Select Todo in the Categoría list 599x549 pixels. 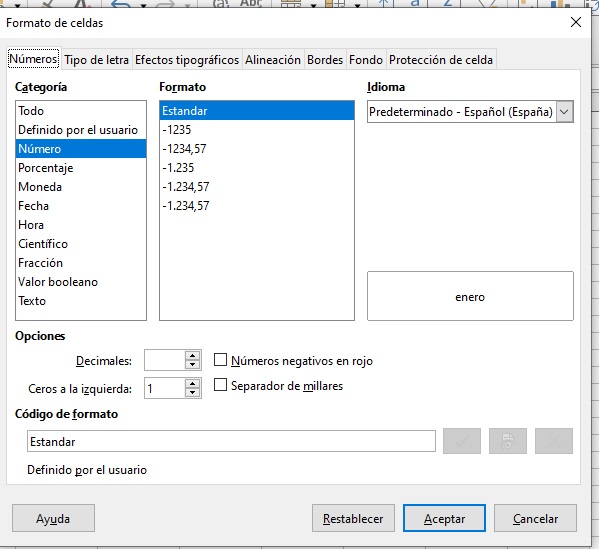[x=81, y=111]
